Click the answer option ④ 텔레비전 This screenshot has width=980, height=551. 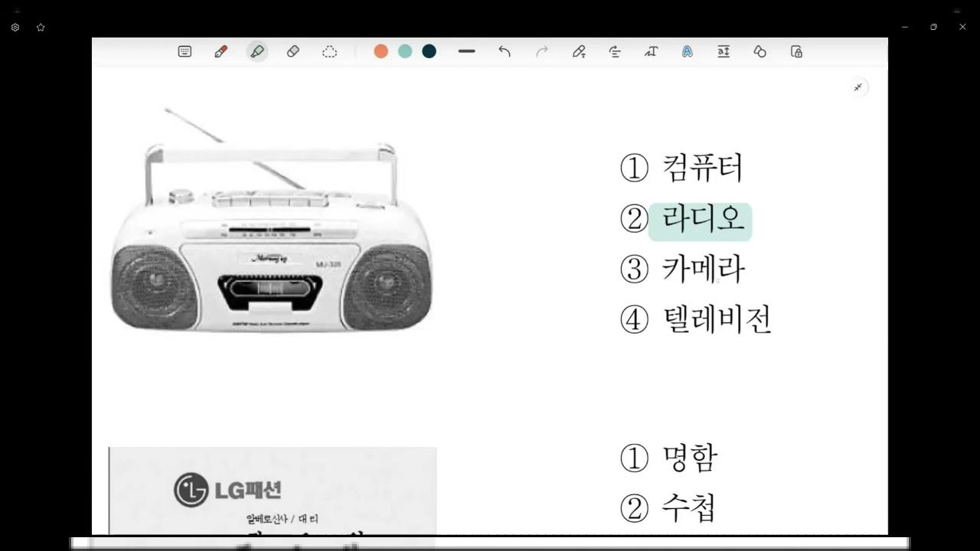click(695, 319)
